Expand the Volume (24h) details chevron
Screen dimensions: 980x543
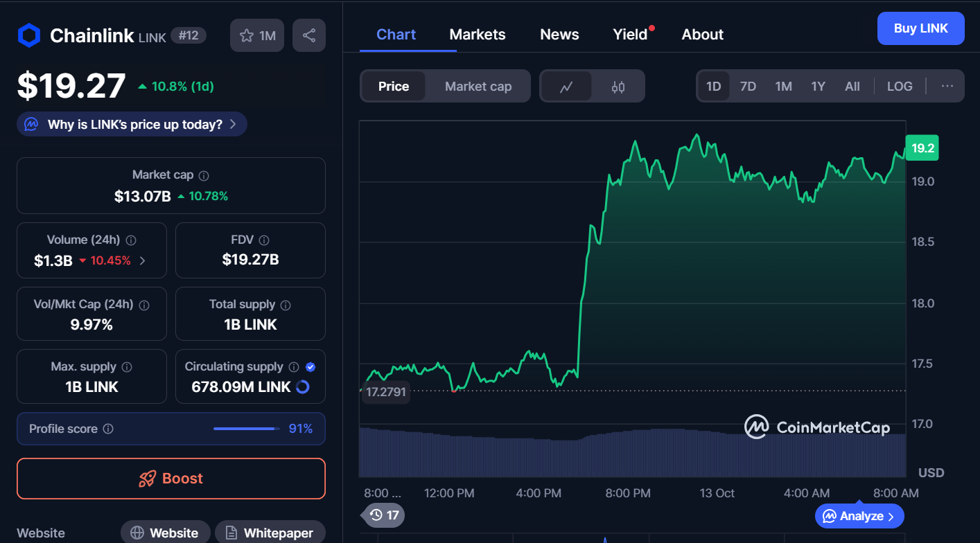click(x=143, y=261)
